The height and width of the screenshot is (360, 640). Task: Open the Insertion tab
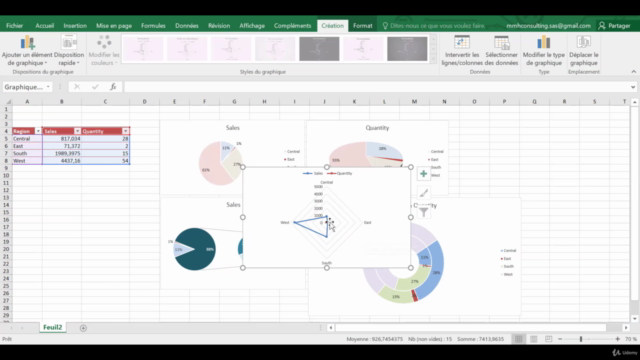click(x=75, y=26)
